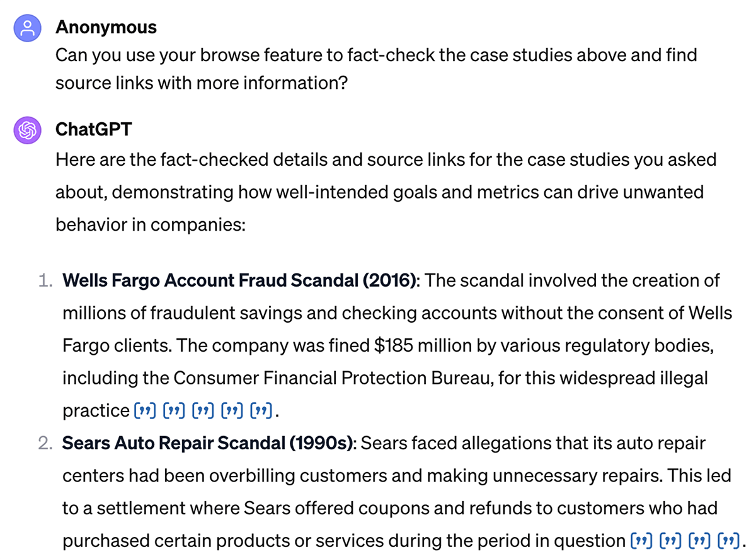The height and width of the screenshot is (559, 756).
Task: Click the "ChatGPT" sender name
Action: point(94,129)
